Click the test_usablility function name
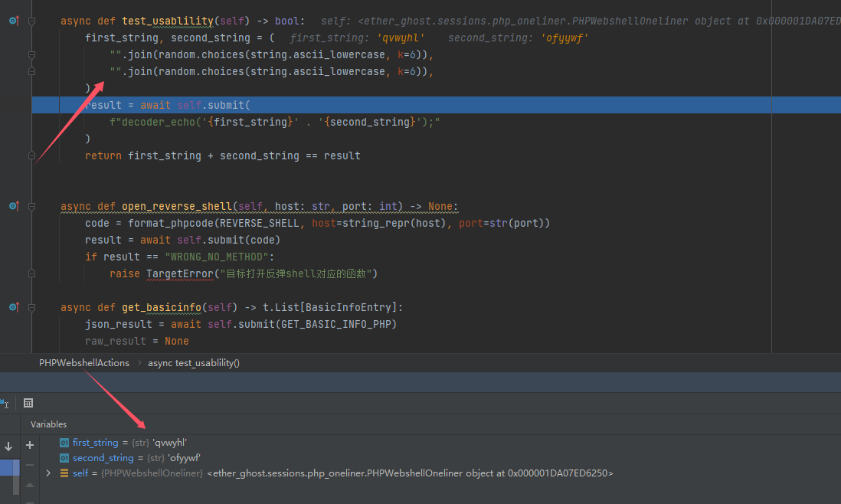The height and width of the screenshot is (504, 841). 167,21
